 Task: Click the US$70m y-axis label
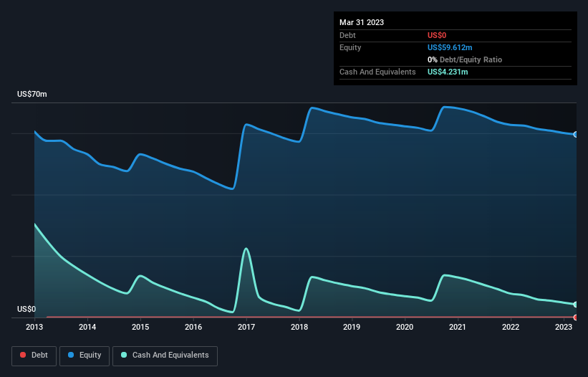click(32, 94)
